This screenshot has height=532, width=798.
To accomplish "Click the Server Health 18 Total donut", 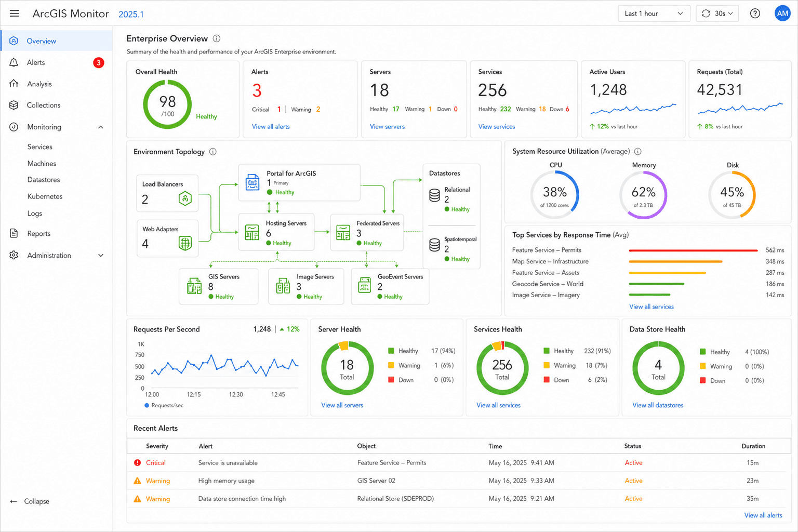I will [347, 368].
